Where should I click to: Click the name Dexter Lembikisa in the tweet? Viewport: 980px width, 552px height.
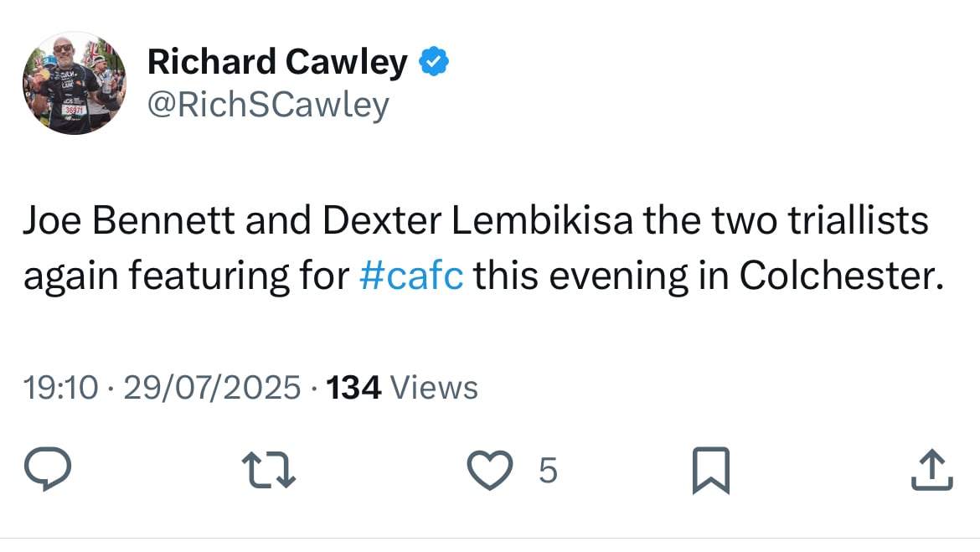(x=477, y=220)
